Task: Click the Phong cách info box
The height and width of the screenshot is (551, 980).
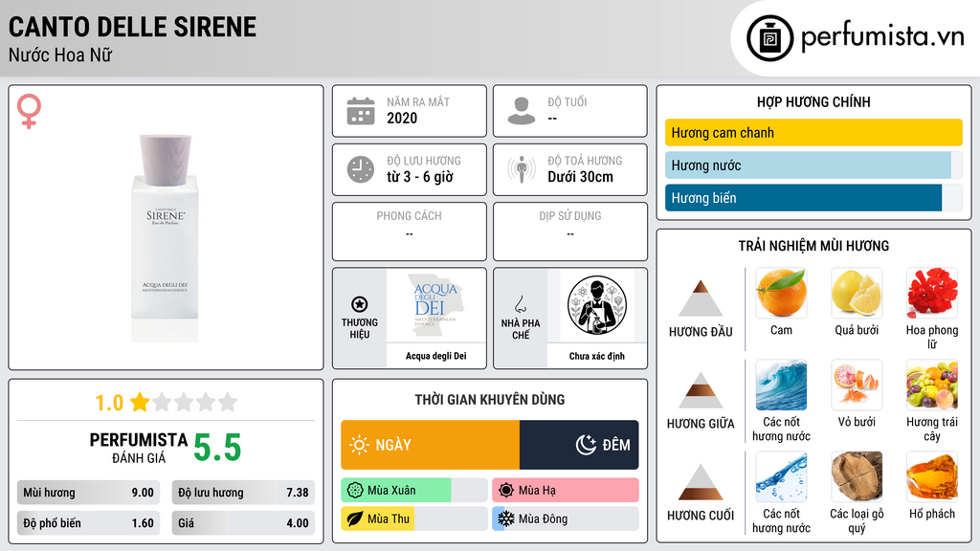Action: pos(410,231)
